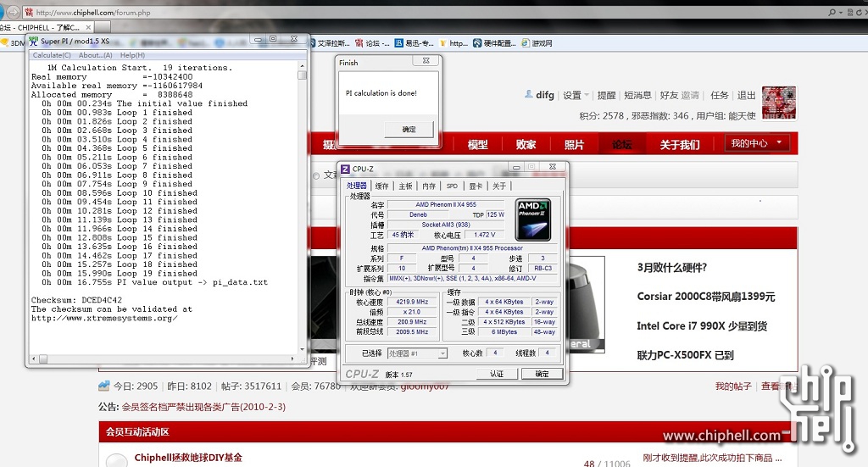868x467 pixels.
Task: Open the SPD tab in CPU-Z
Action: tap(453, 186)
